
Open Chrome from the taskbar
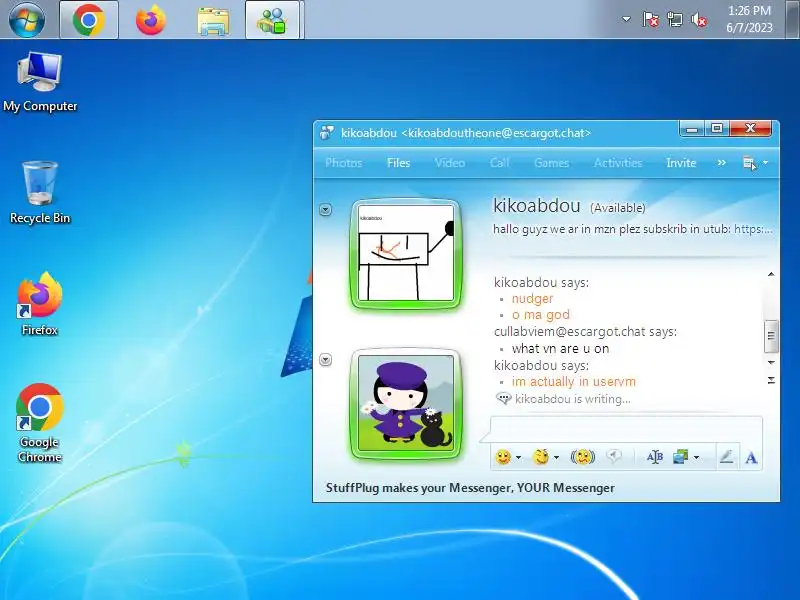click(x=89, y=20)
